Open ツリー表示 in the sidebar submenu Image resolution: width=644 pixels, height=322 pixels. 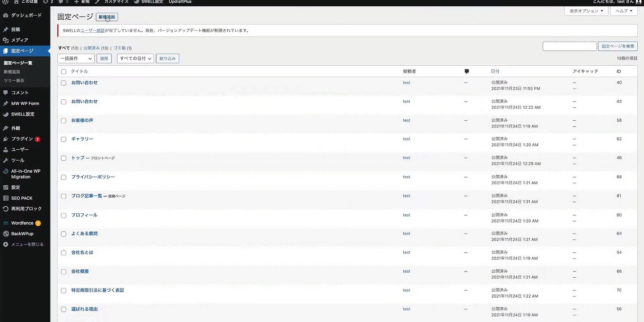pyautogui.click(x=14, y=80)
